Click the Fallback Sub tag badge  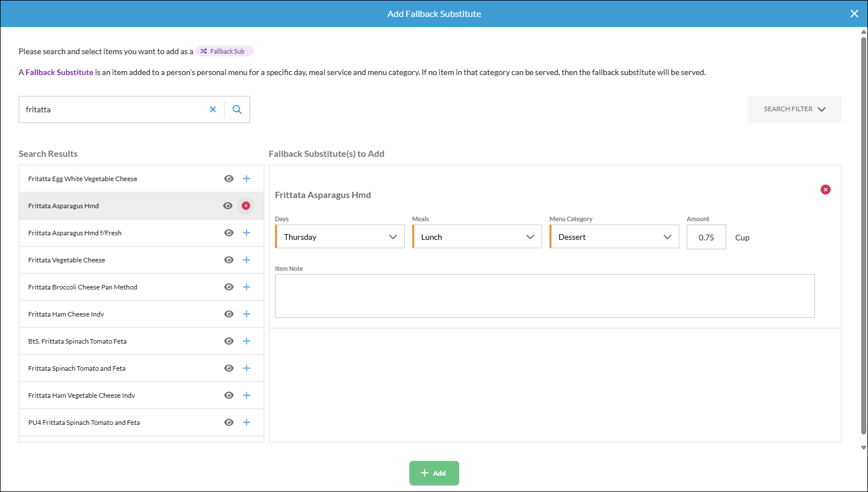click(x=224, y=51)
